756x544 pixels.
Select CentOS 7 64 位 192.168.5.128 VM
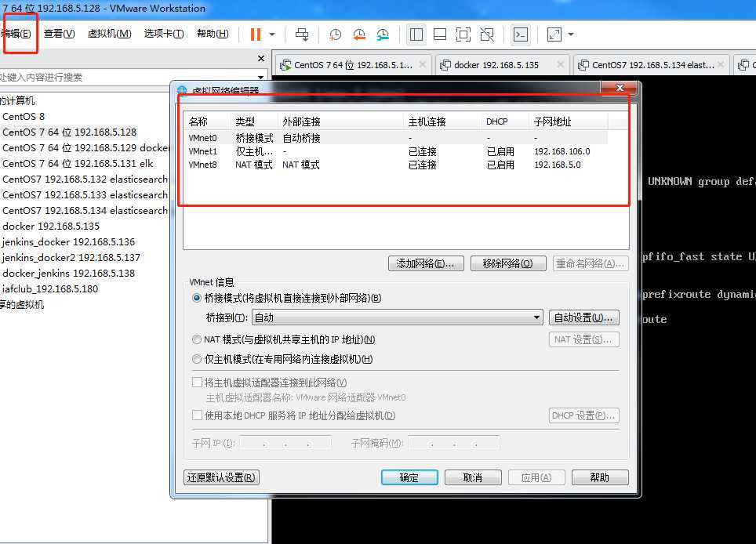click(x=70, y=132)
